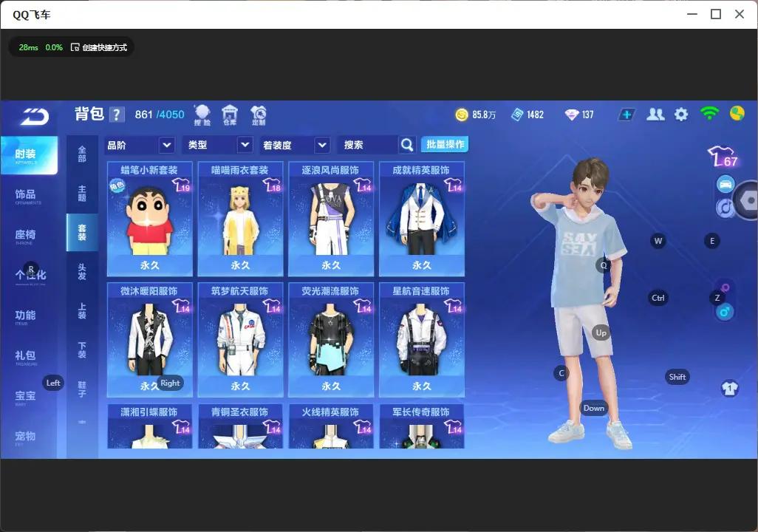
Task: Select the 蜡笔小新套装 outfit card
Action: click(149, 219)
